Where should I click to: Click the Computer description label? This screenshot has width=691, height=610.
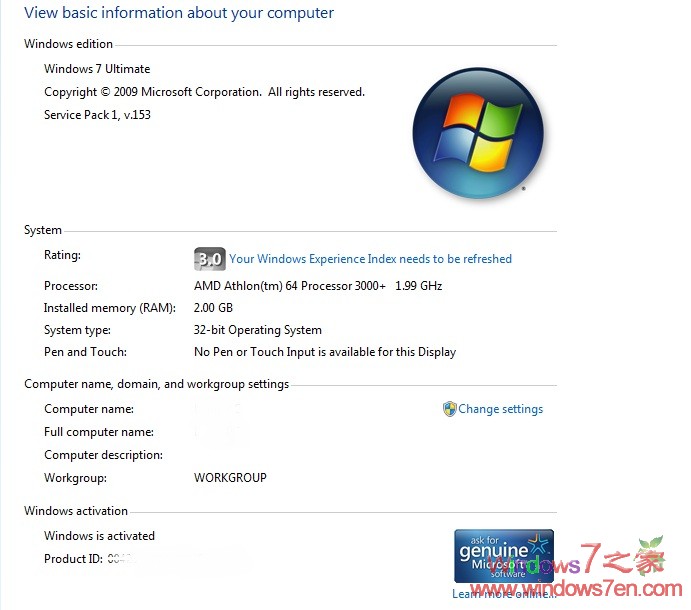(x=103, y=455)
